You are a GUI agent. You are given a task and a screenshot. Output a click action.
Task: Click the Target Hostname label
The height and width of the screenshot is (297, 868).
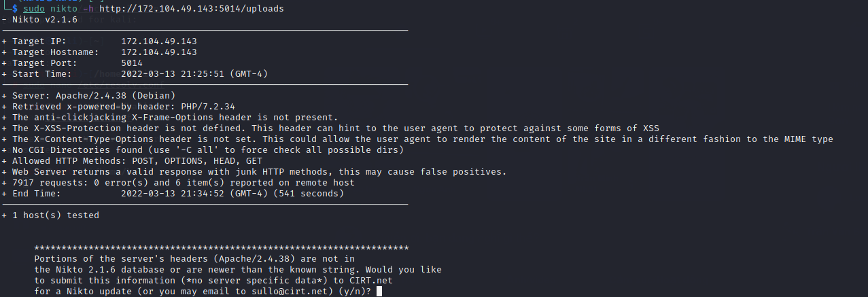click(x=56, y=52)
